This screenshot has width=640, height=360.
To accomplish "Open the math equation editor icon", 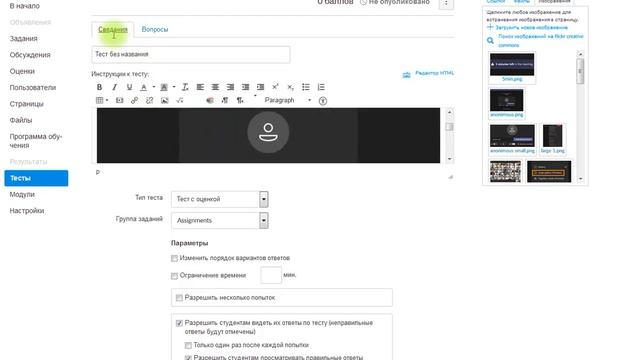I will coord(180,100).
